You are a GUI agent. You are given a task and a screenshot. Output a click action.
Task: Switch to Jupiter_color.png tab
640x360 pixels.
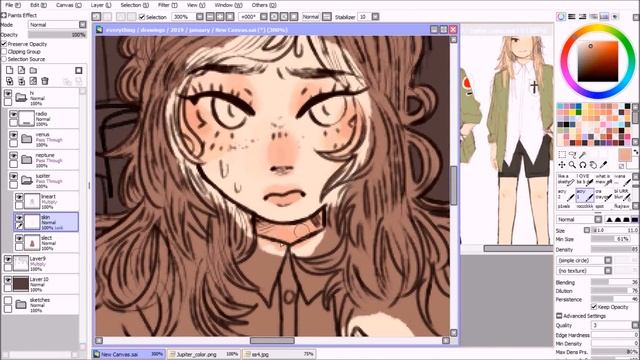203,354
